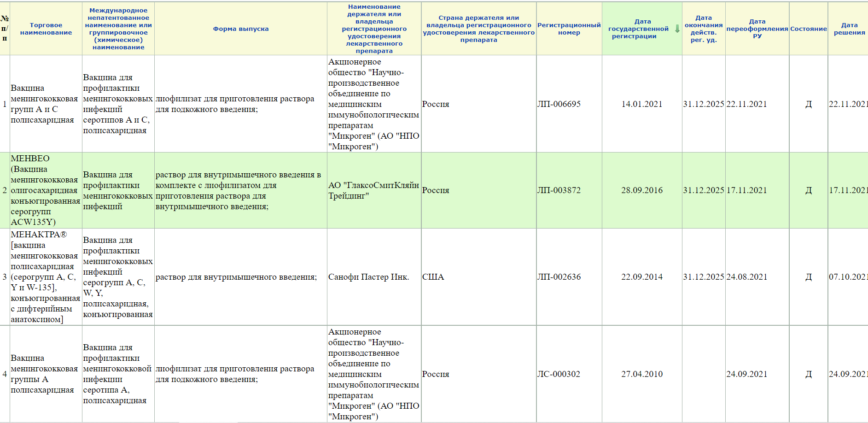Sort by Дата переоформления РУ header

pyautogui.click(x=757, y=29)
